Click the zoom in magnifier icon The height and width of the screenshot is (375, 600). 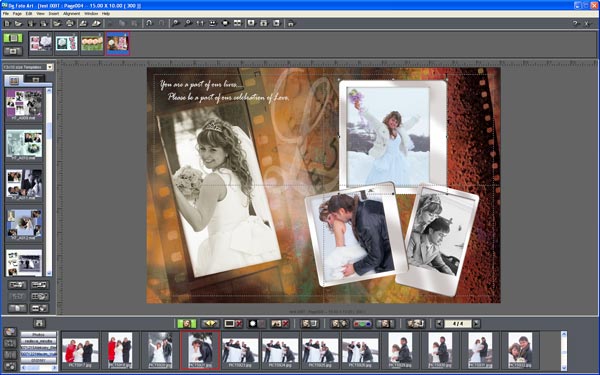click(x=175, y=23)
